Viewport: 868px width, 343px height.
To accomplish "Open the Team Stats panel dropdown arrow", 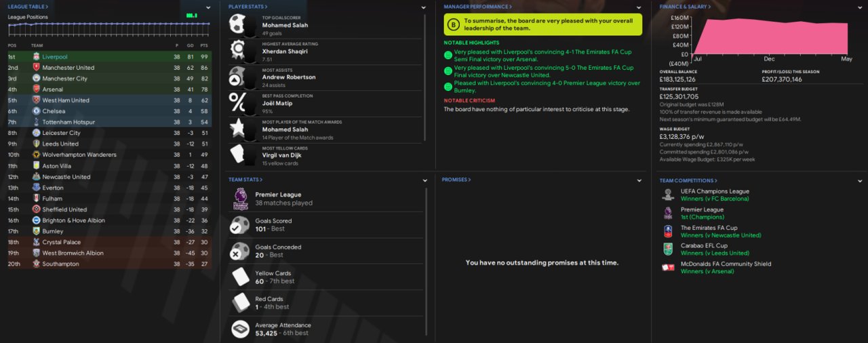I will pos(427,180).
